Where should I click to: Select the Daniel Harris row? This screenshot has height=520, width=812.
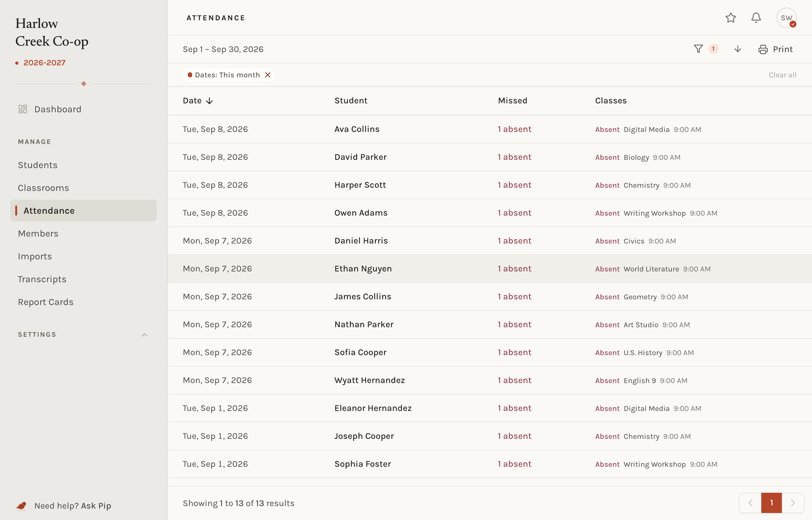pos(489,241)
